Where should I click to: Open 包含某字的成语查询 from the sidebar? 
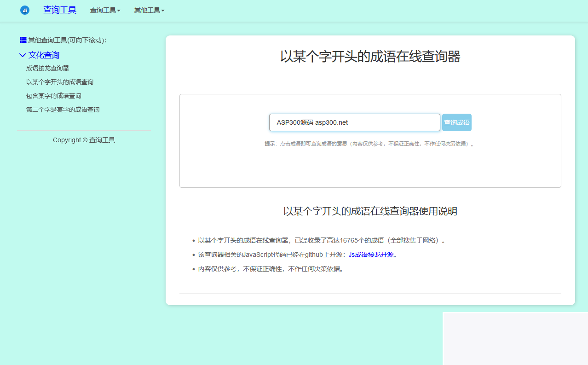click(x=54, y=96)
